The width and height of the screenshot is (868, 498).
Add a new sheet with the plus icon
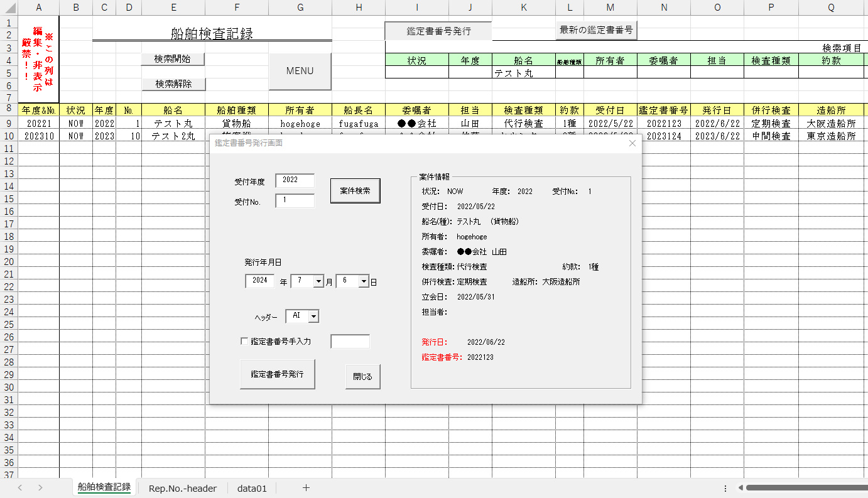pyautogui.click(x=306, y=488)
